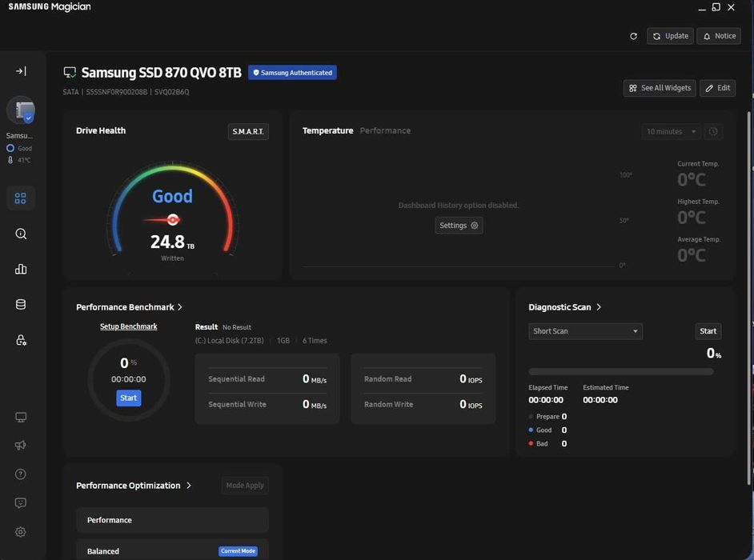
Task: Select the Performance mode option
Action: [x=172, y=520]
